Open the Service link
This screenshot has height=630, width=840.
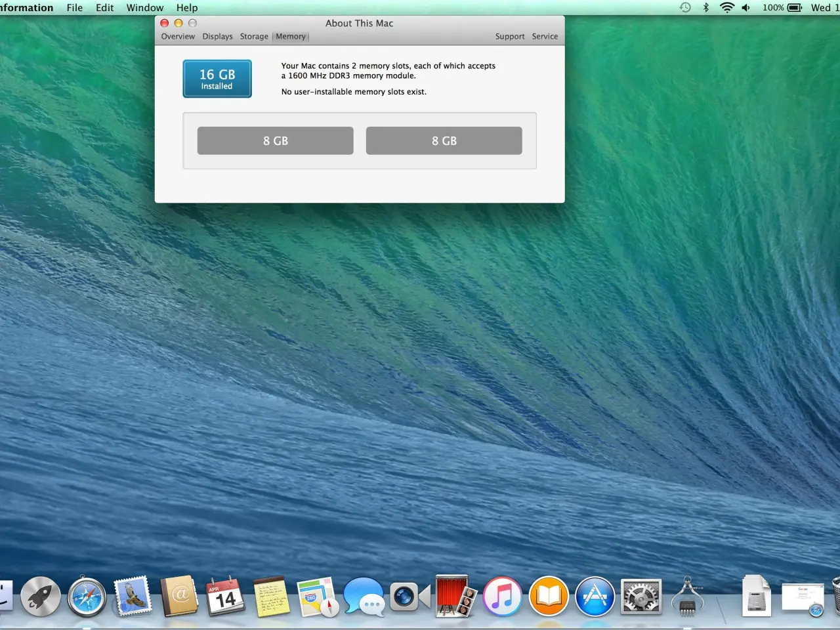545,37
